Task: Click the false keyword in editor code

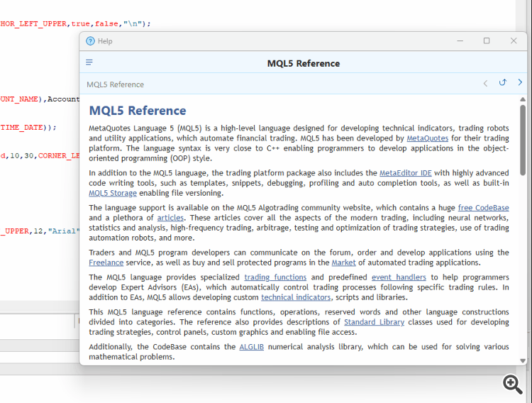Action: [106, 23]
